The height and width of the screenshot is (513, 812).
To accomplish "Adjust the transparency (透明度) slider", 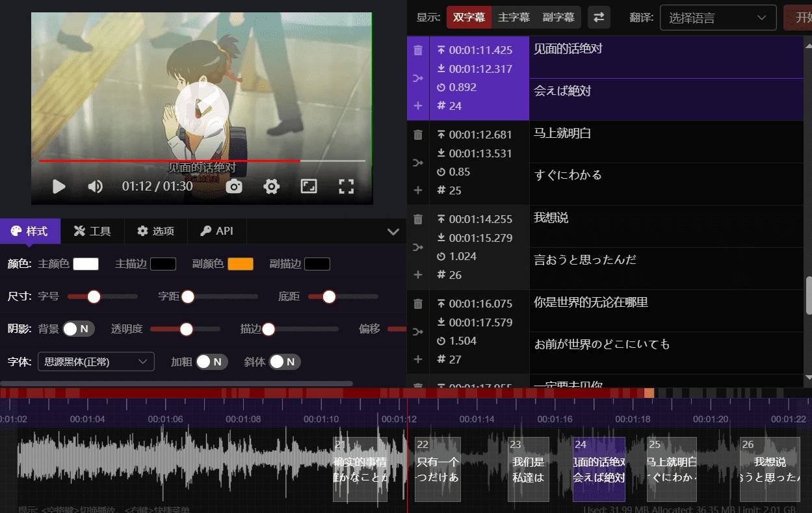I will click(185, 329).
